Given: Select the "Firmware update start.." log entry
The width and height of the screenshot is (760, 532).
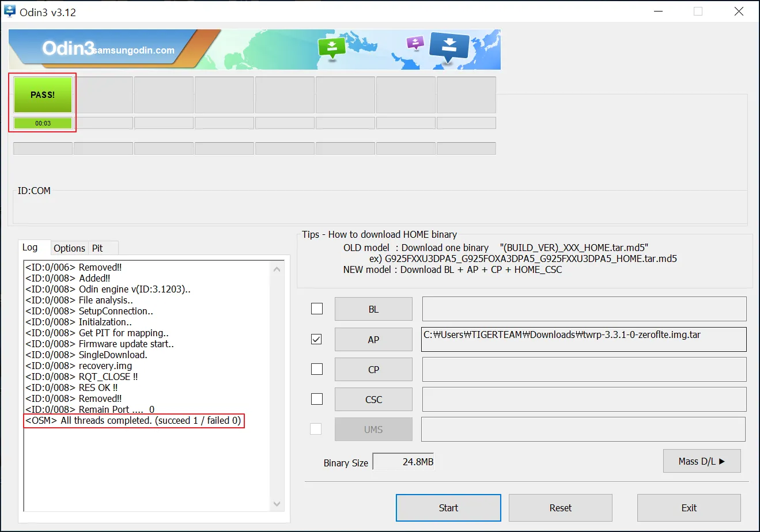Looking at the screenshot, I should tap(100, 344).
